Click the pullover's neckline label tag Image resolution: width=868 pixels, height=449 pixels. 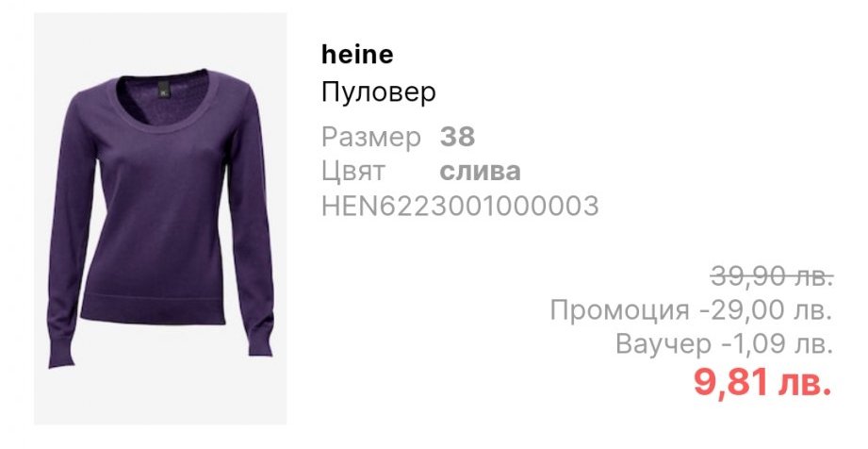(x=163, y=89)
